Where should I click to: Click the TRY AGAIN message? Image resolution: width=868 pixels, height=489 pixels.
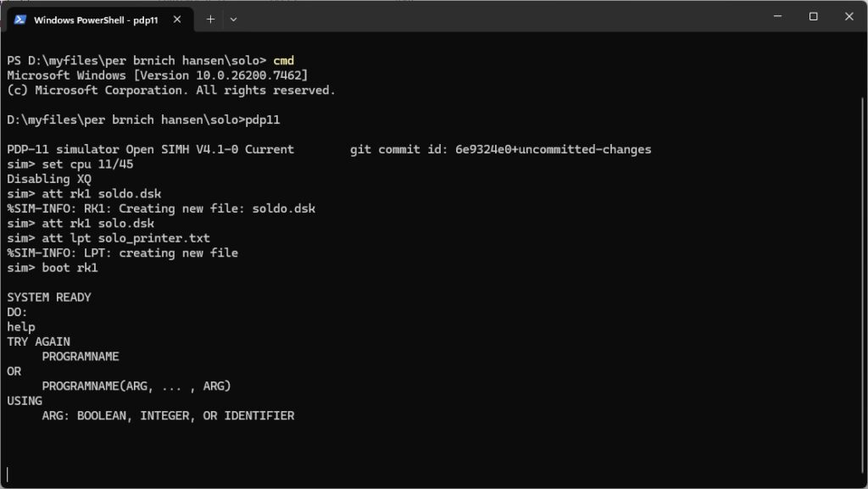[38, 342]
